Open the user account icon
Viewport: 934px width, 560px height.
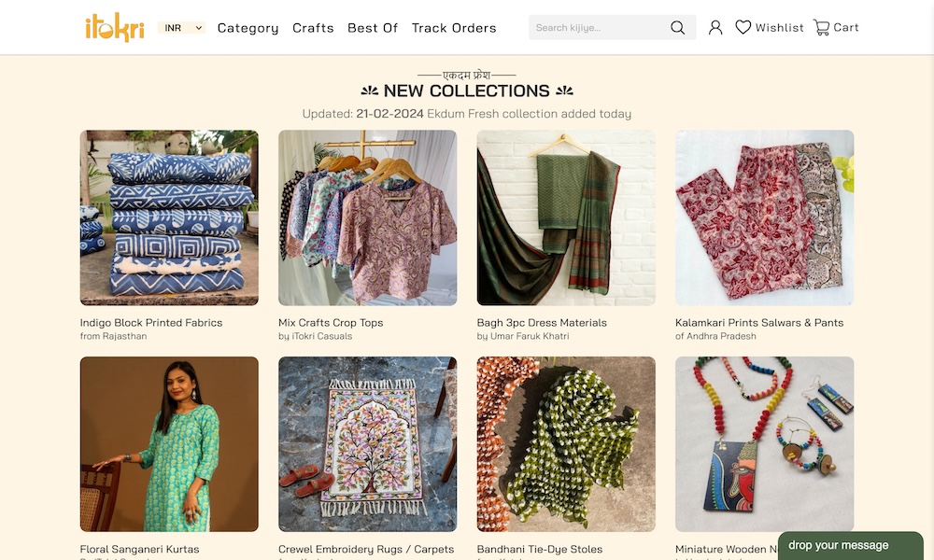click(x=715, y=28)
